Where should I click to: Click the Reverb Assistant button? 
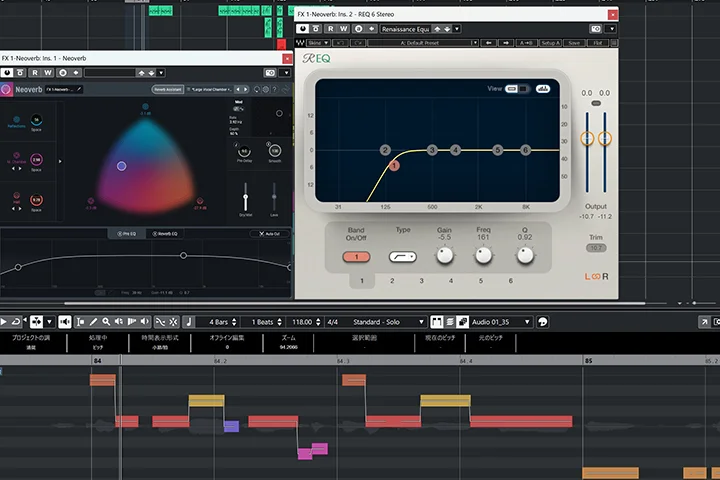click(x=168, y=90)
